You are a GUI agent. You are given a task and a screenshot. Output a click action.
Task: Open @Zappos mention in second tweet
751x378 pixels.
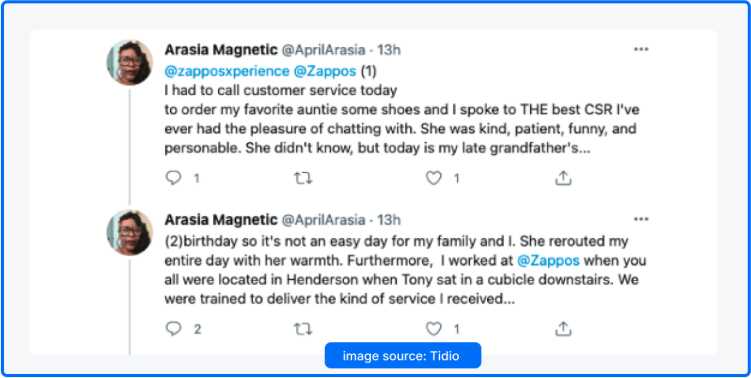(x=548, y=261)
